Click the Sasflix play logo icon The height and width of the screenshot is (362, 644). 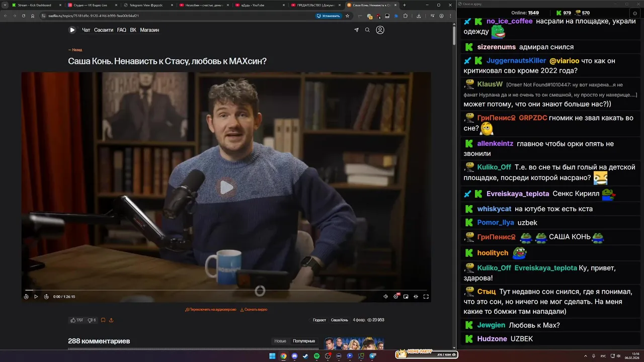(72, 30)
